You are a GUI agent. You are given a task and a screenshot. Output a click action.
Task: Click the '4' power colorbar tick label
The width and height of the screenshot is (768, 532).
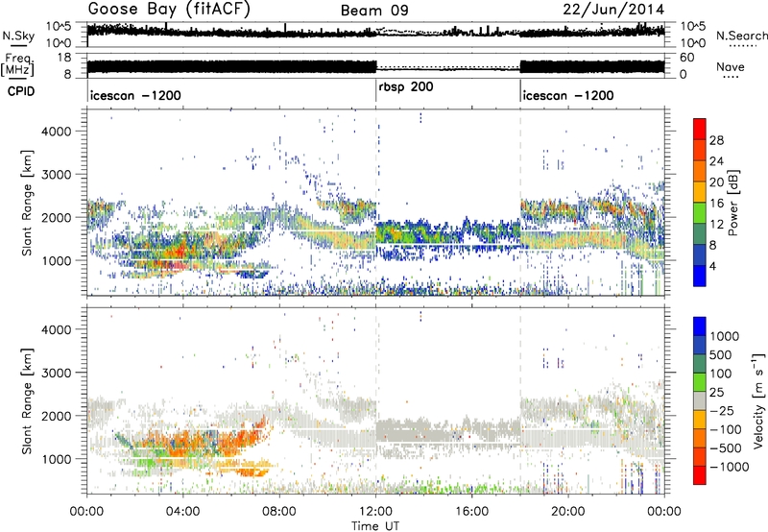[713, 266]
